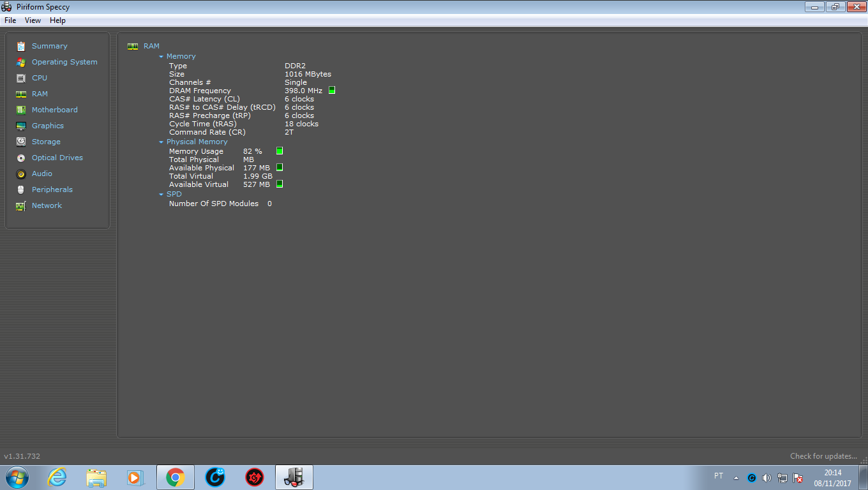Image resolution: width=868 pixels, height=490 pixels.
Task: Click the Summary clipboard icon in sidebar
Action: pyautogui.click(x=21, y=46)
